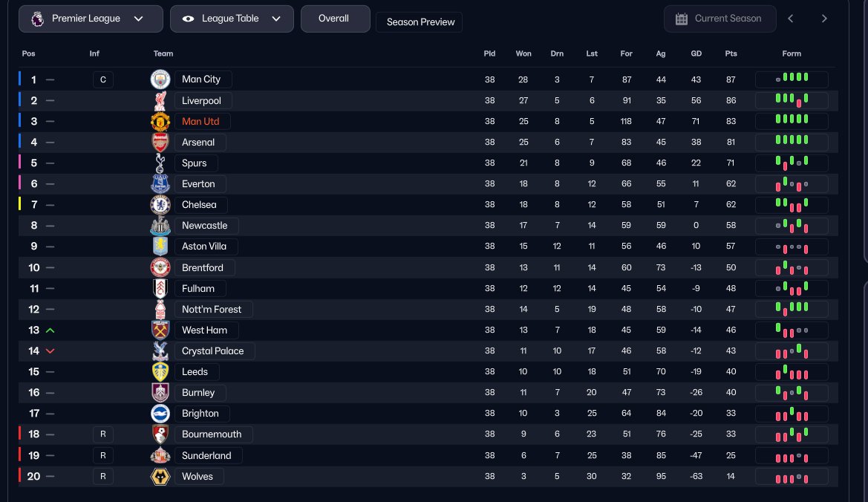Click Man City's champions C badge
Screen dimensions: 868x502
pos(103,79)
